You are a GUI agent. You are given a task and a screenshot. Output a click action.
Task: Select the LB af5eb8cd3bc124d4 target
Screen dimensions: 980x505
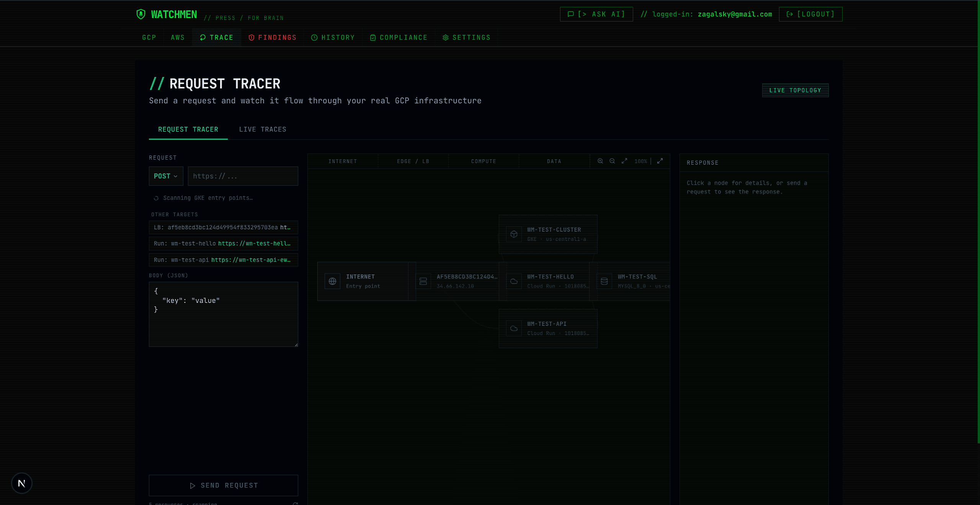click(x=224, y=227)
